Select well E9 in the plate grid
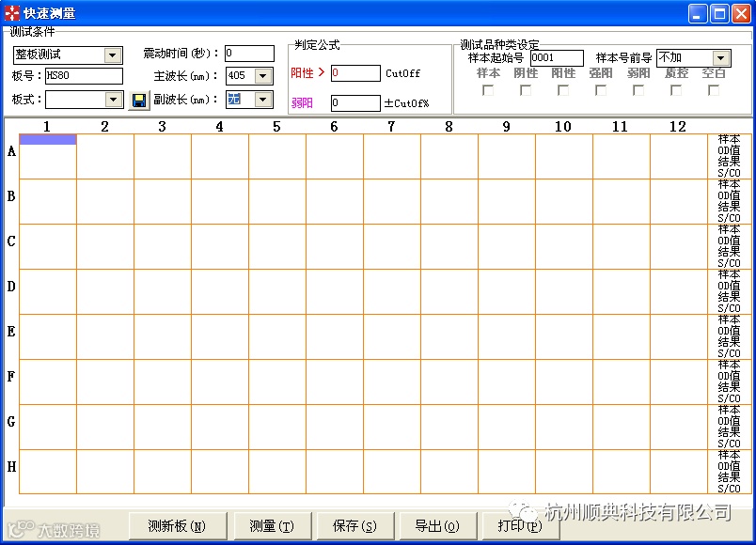 coord(507,336)
